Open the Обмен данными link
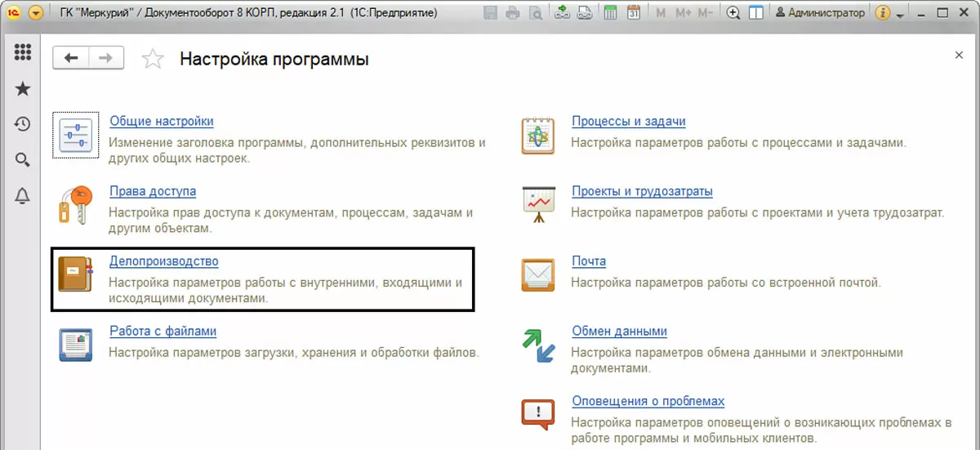This screenshot has height=450, width=980. coord(620,332)
